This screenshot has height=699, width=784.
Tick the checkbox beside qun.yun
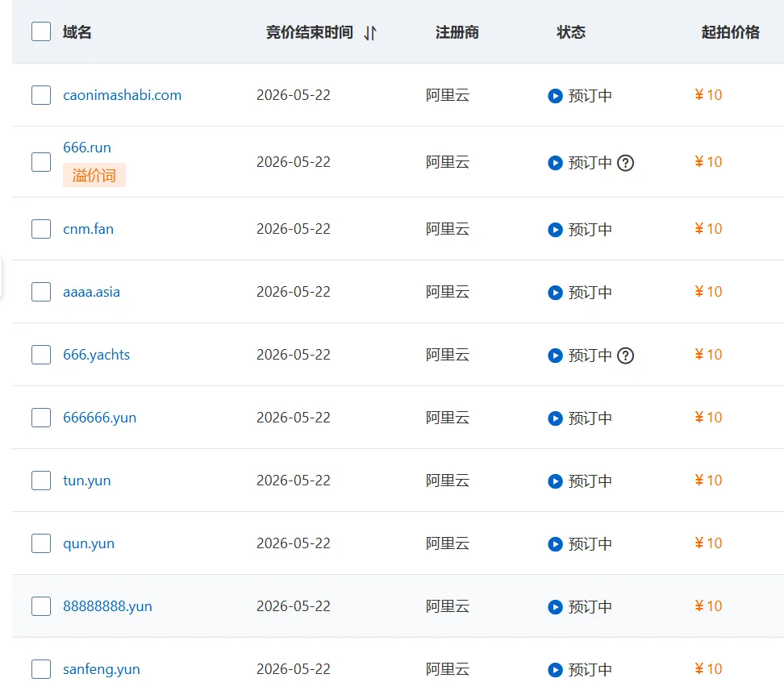[41, 543]
